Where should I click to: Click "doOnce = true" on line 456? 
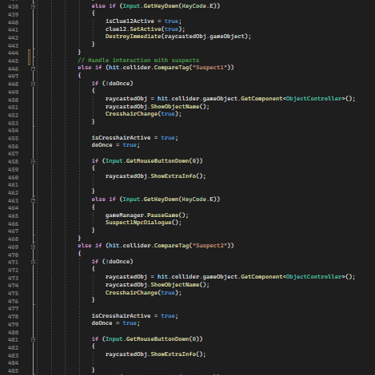point(114,145)
